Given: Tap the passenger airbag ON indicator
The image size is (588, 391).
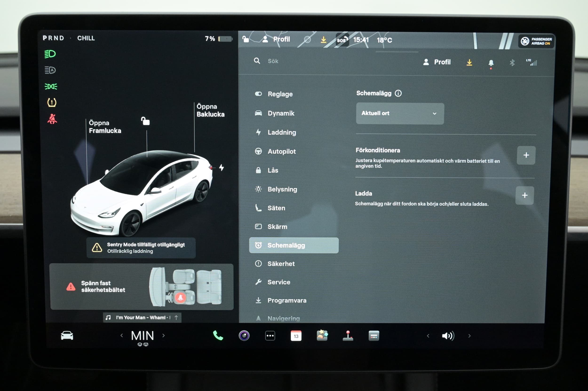Looking at the screenshot, I should coord(536,41).
